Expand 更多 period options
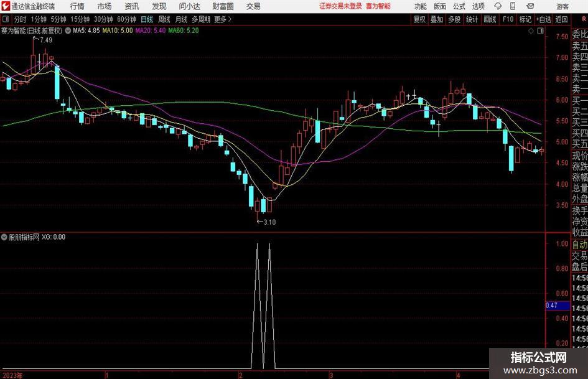588x379 pixels. (x=223, y=19)
